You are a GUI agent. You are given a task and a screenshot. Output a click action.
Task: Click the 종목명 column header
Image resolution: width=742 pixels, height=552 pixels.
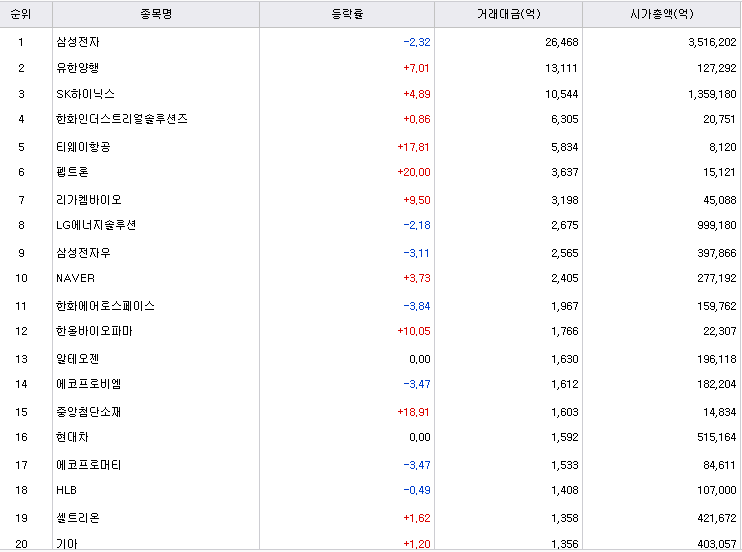[156, 14]
